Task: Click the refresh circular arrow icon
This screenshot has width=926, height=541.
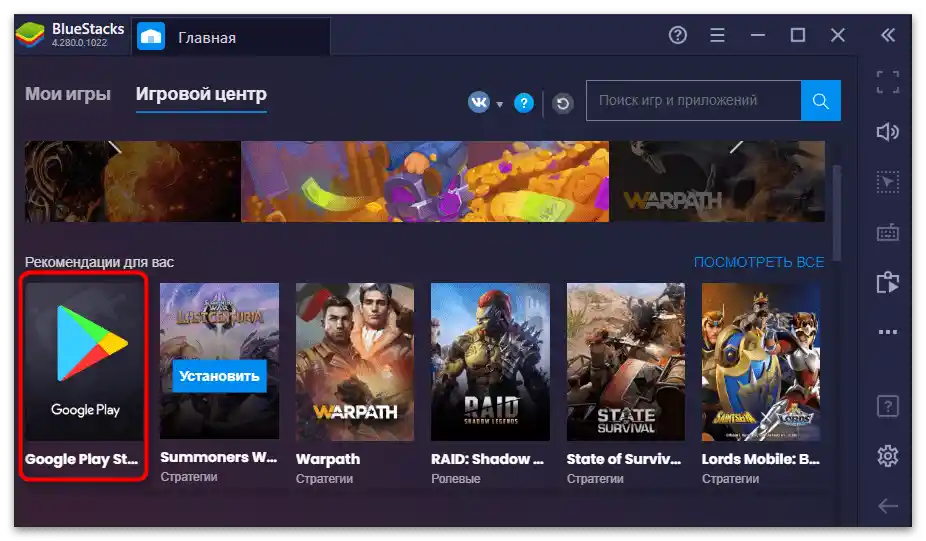Action: click(563, 103)
